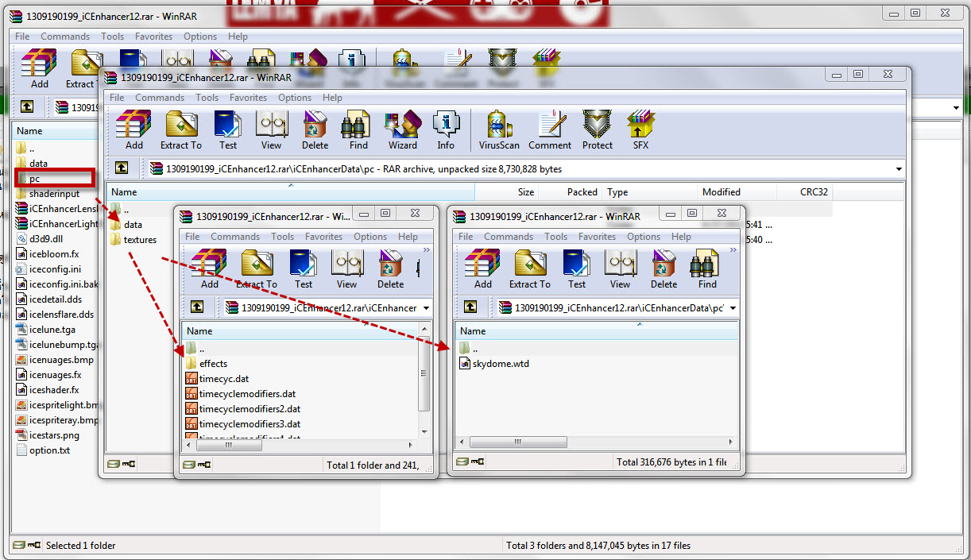Go up one level in the timecyc.dat window
Screen dimensions: 971x560
pos(197,307)
